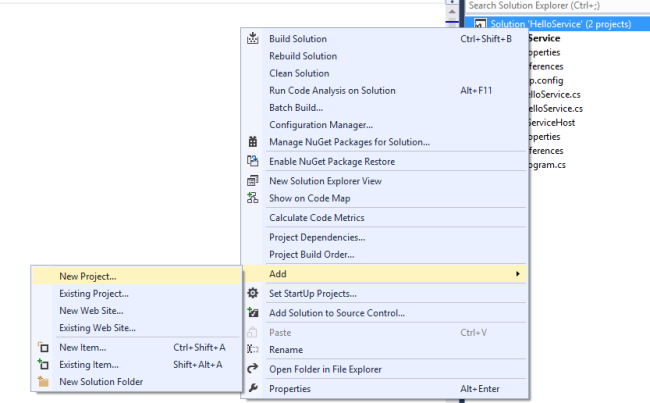
Task: Expand the Add submenu arrow
Action: tap(517, 273)
